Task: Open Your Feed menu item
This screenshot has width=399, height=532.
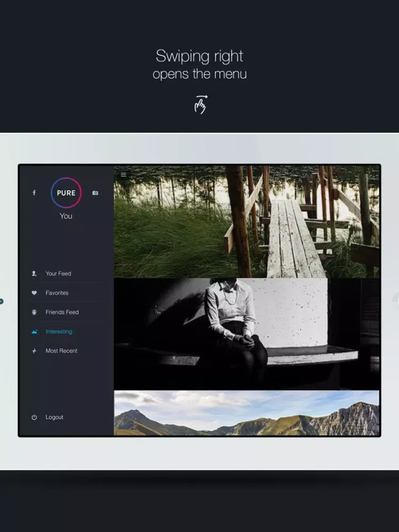Action: coord(59,273)
